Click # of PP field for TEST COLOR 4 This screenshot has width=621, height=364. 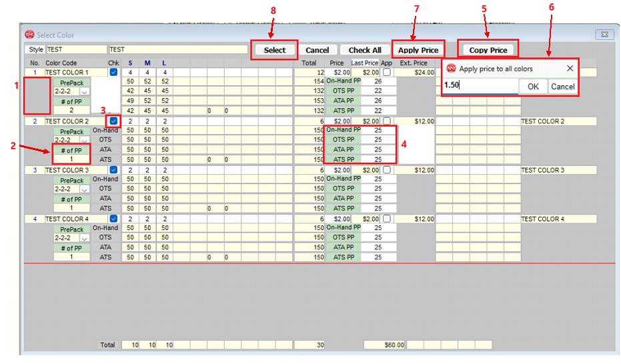(x=71, y=257)
